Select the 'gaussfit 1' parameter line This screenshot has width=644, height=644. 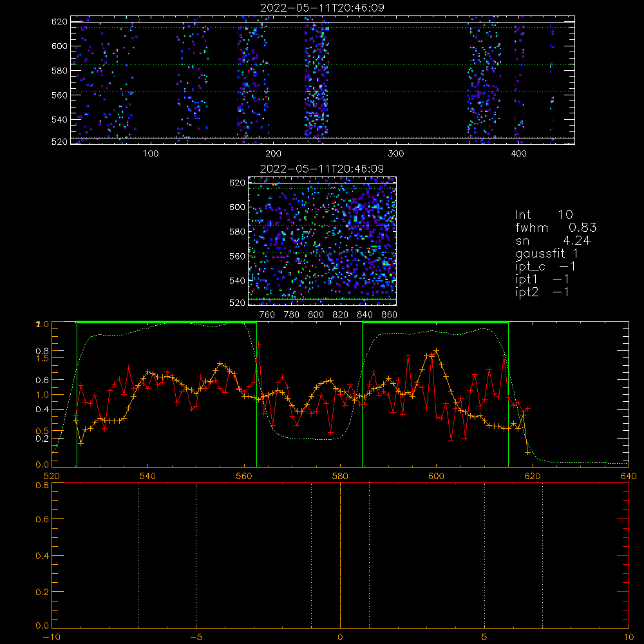[547, 253]
